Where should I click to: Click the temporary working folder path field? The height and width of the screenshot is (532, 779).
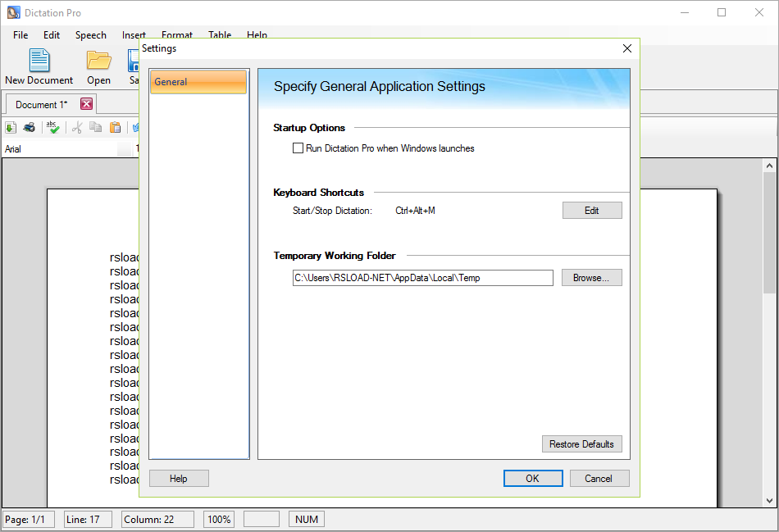423,278
